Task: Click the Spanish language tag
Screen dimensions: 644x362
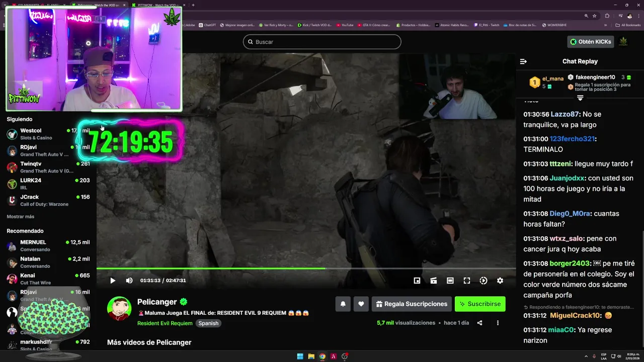Action: pos(208,323)
